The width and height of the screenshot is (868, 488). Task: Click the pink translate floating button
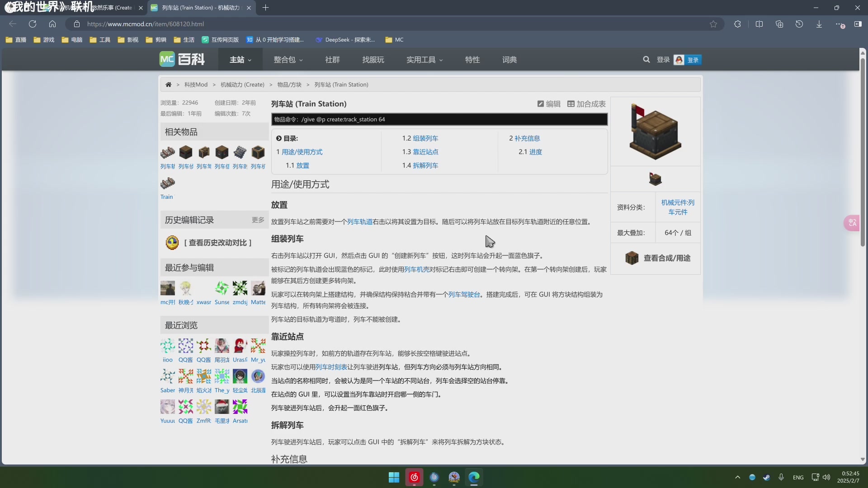pos(852,223)
